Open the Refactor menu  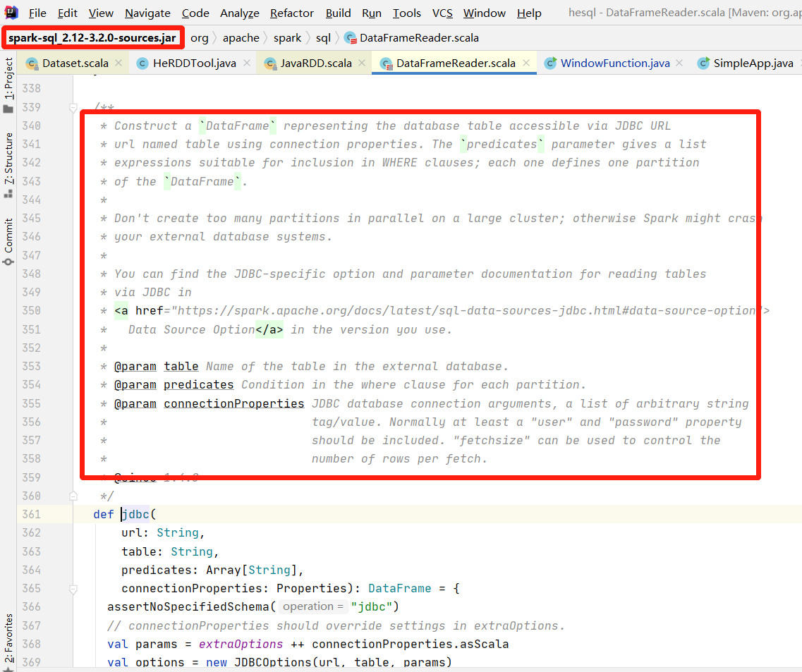click(291, 13)
